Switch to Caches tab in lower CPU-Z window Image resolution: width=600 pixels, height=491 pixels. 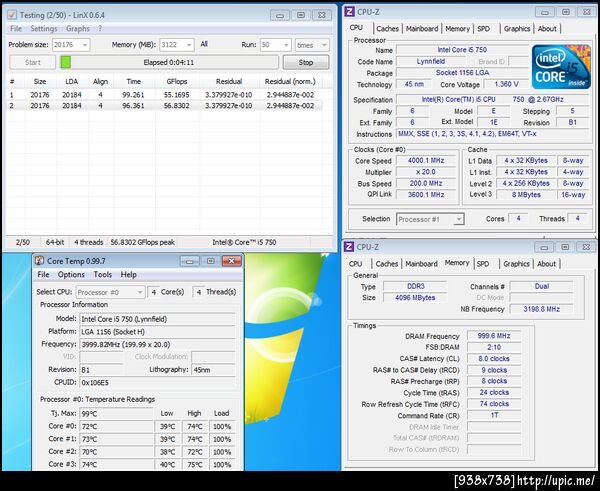[x=386, y=264]
